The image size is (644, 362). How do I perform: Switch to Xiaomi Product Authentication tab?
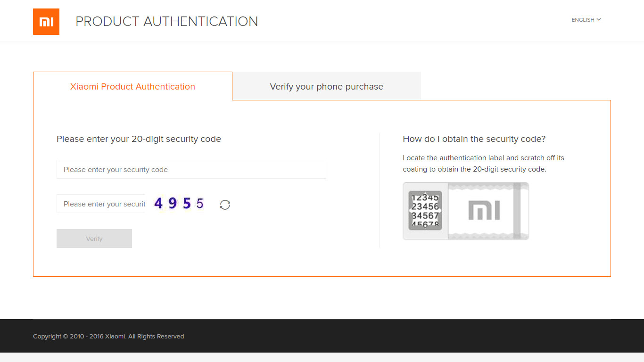pyautogui.click(x=132, y=86)
